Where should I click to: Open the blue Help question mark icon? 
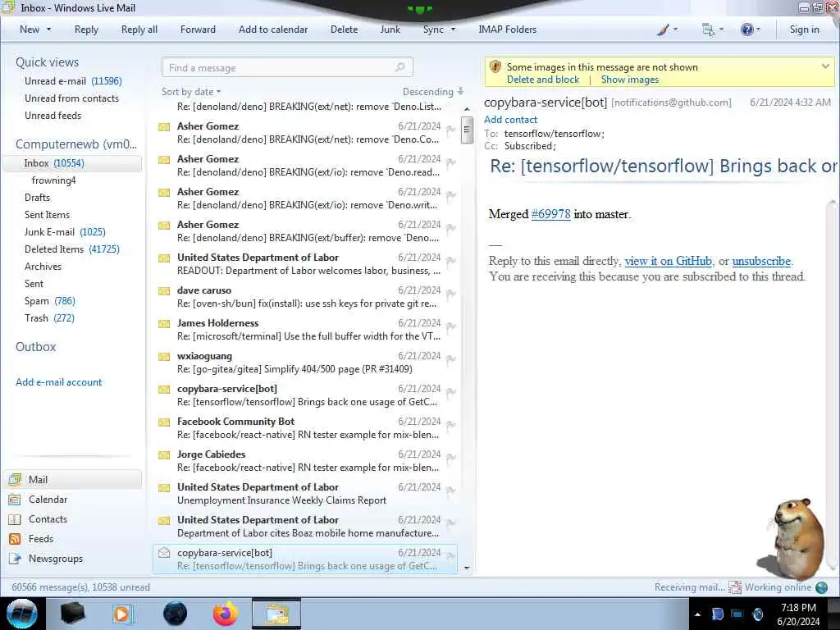pyautogui.click(x=746, y=30)
